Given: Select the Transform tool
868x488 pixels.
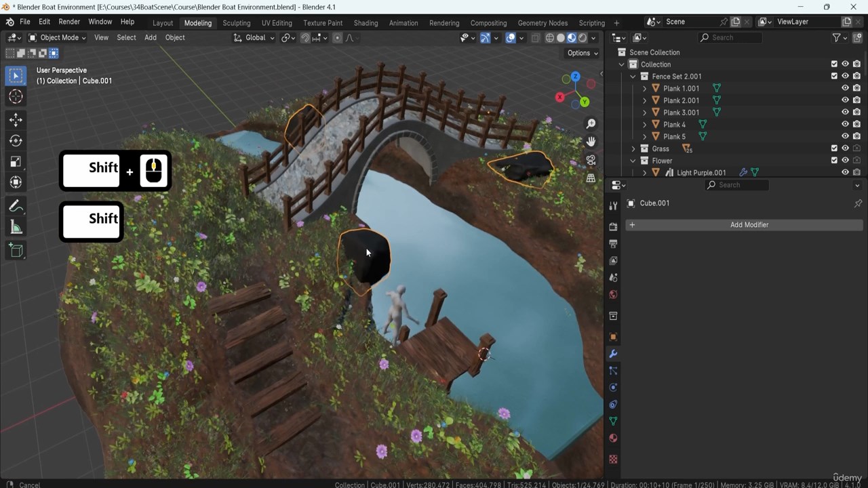Looking at the screenshot, I should click(16, 182).
